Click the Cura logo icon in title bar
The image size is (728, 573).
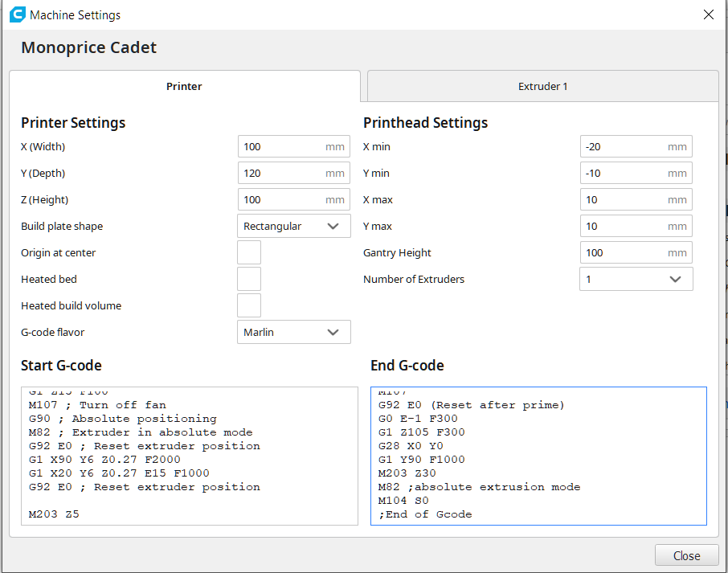[x=17, y=14]
